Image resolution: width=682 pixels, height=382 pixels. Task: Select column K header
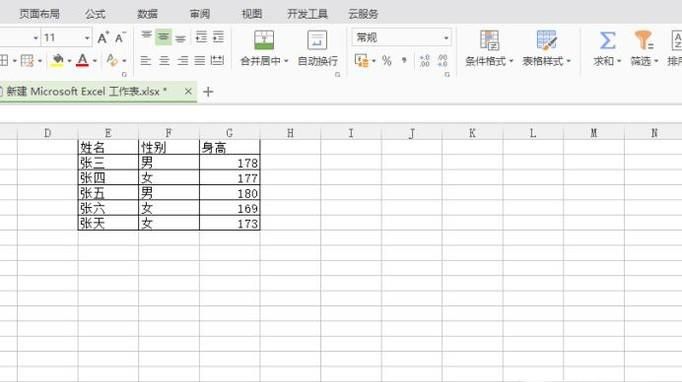point(472,133)
